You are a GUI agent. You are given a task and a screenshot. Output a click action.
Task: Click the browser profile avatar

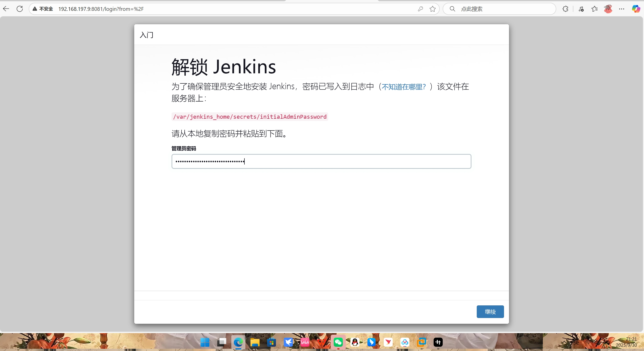[x=608, y=9]
